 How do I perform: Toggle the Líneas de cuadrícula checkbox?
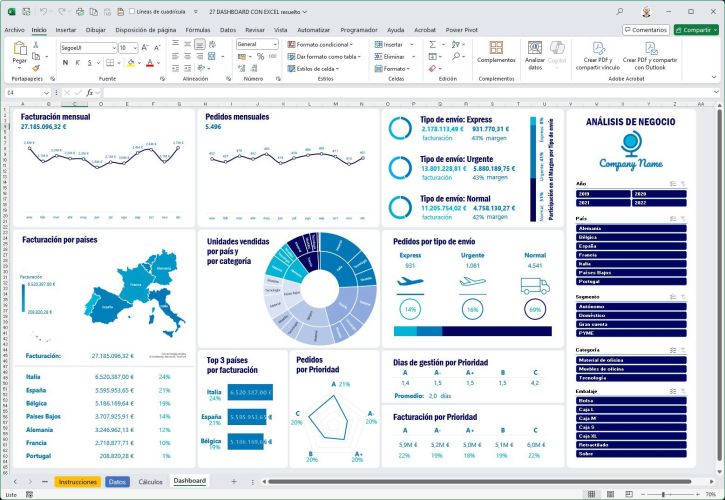(x=132, y=12)
